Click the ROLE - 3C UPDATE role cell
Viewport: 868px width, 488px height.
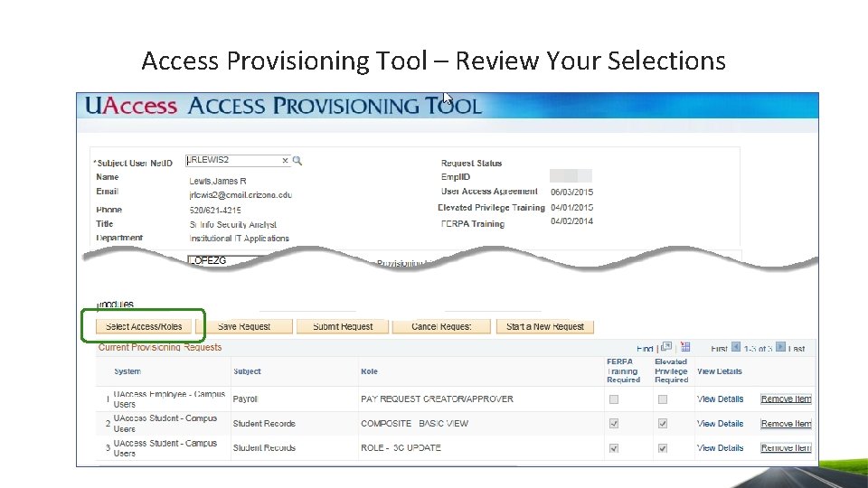[401, 447]
